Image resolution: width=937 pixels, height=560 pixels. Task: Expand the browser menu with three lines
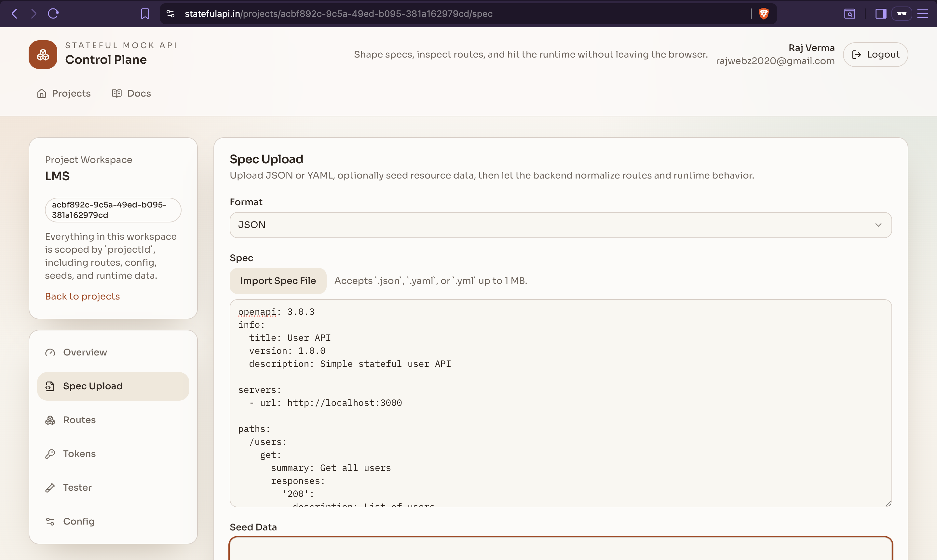(x=923, y=14)
